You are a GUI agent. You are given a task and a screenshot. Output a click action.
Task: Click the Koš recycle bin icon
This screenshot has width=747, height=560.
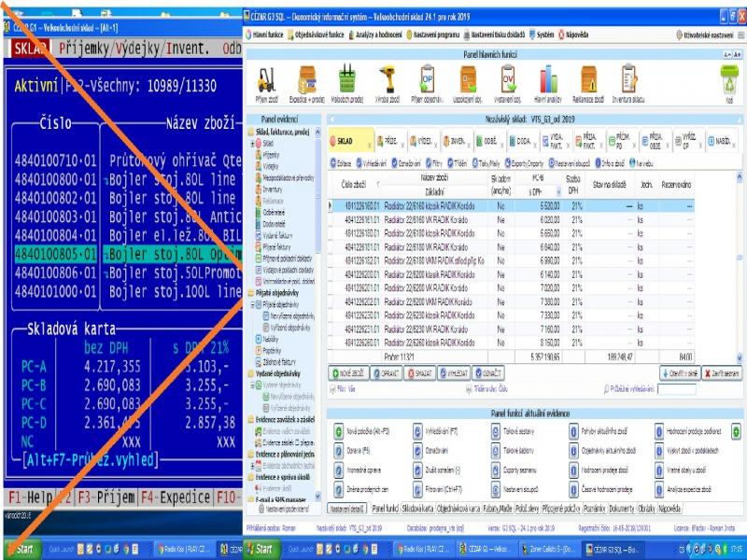(x=728, y=82)
